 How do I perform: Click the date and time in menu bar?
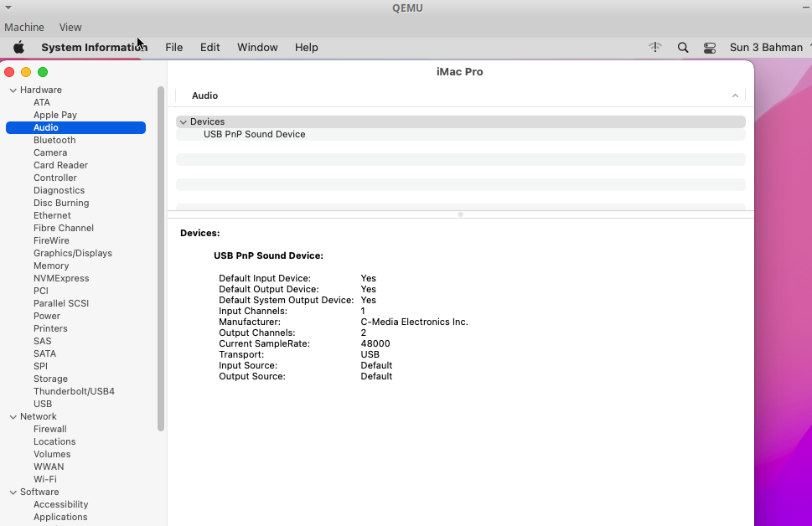[766, 48]
